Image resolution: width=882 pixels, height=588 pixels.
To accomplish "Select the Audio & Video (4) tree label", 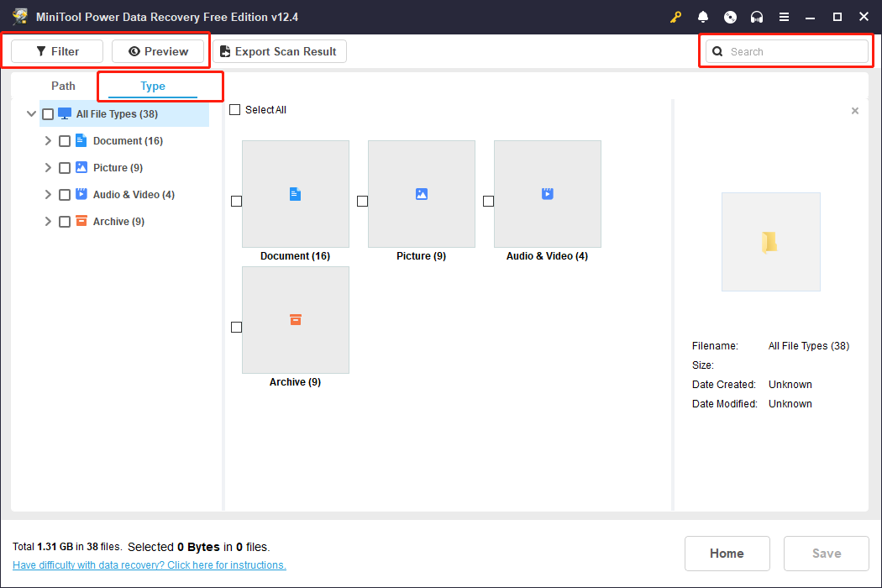I will tap(134, 195).
